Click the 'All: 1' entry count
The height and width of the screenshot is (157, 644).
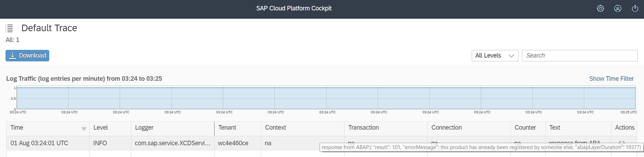(x=12, y=40)
